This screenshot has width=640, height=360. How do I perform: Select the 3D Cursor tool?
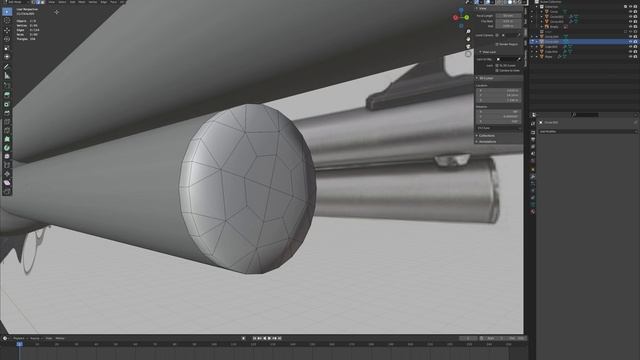[x=7, y=20]
